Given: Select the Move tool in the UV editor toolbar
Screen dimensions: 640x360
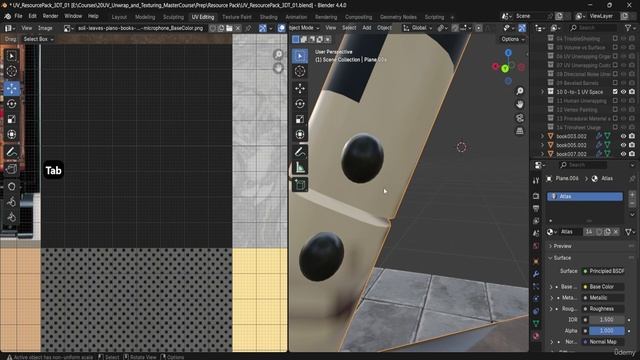Looking at the screenshot, I should (11, 88).
